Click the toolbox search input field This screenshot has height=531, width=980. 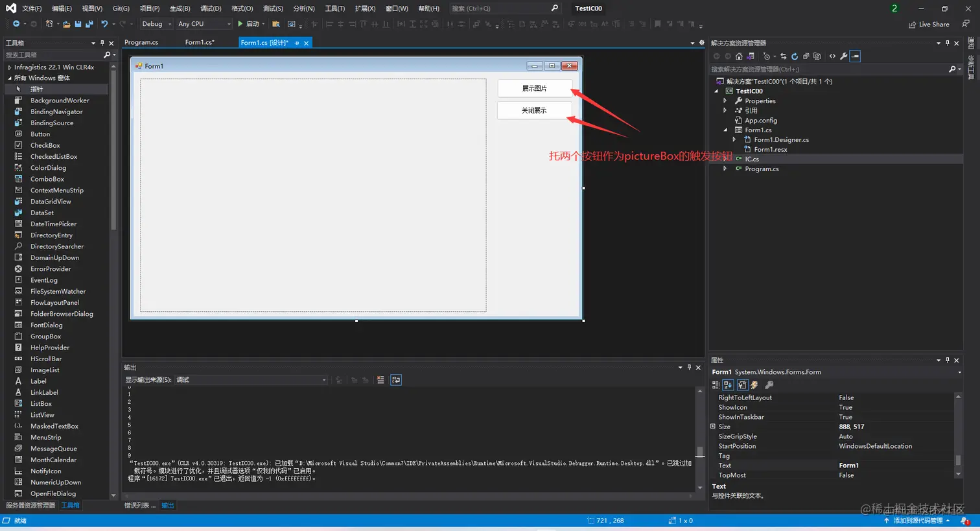click(x=53, y=55)
